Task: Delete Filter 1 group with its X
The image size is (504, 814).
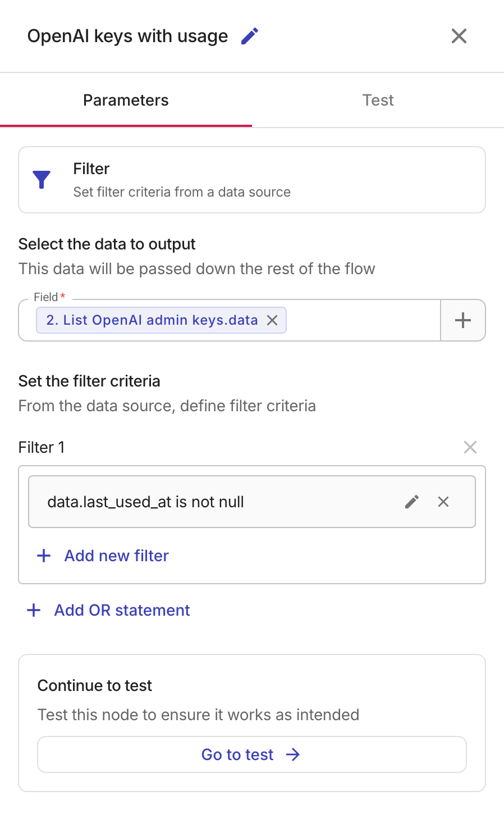Action: (470, 447)
